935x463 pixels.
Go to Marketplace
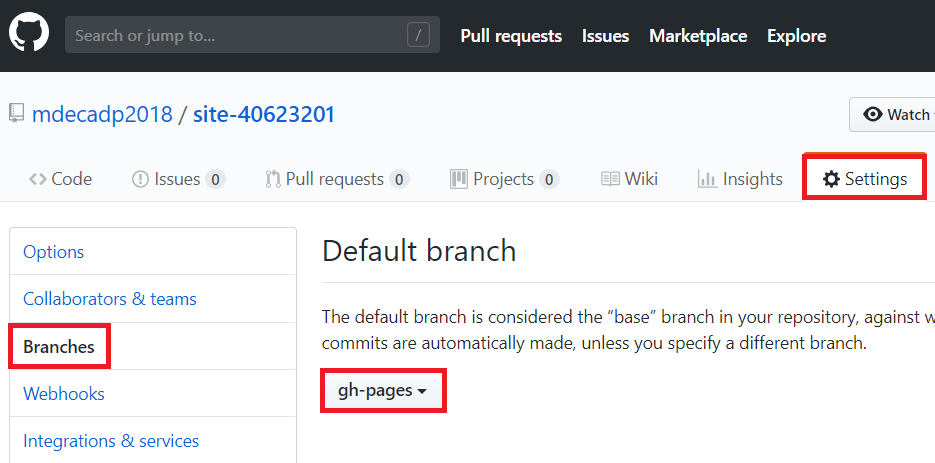[698, 36]
